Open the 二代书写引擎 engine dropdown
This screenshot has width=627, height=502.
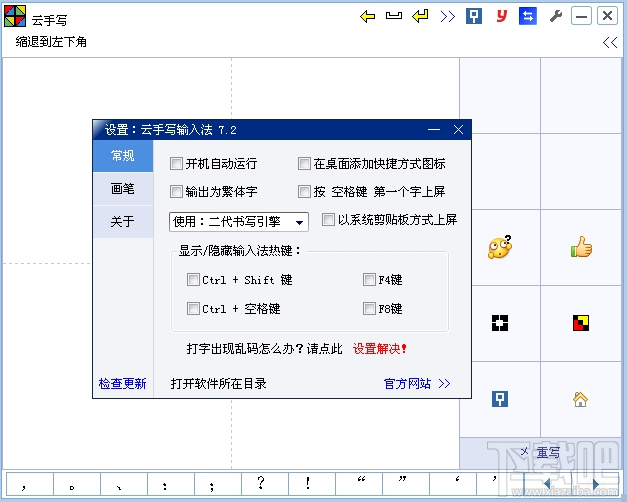coord(239,222)
